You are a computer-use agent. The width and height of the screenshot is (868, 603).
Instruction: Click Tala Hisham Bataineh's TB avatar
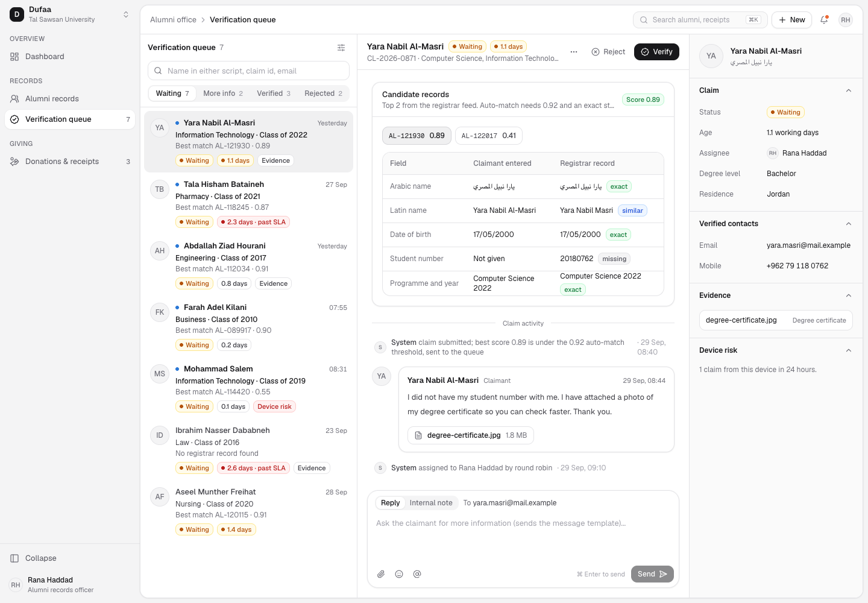click(x=160, y=189)
